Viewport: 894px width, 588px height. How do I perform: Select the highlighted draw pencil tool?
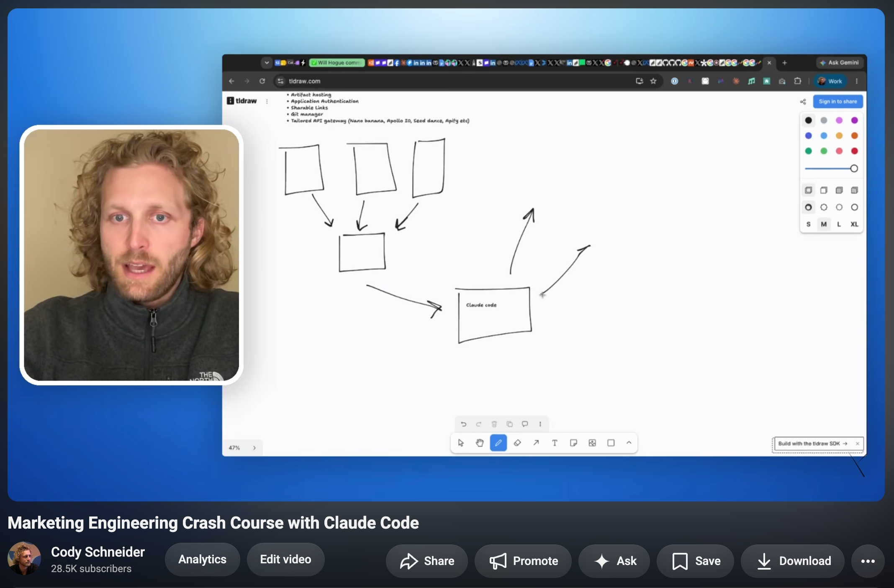pos(498,443)
